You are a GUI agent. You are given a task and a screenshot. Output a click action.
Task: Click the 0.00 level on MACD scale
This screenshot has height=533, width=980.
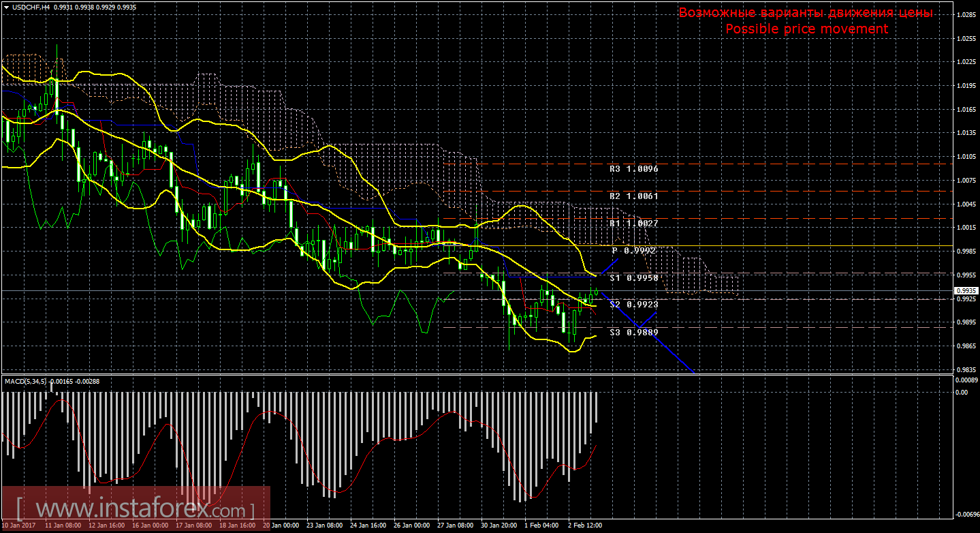[x=962, y=392]
